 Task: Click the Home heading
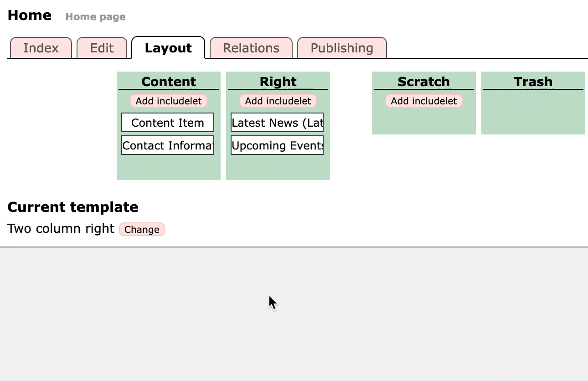[29, 15]
